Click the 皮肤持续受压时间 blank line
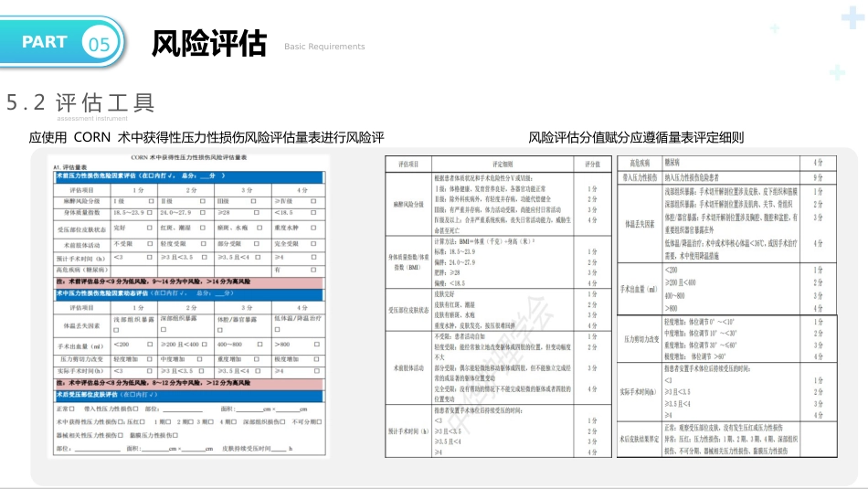868x489 pixels. tap(279, 450)
